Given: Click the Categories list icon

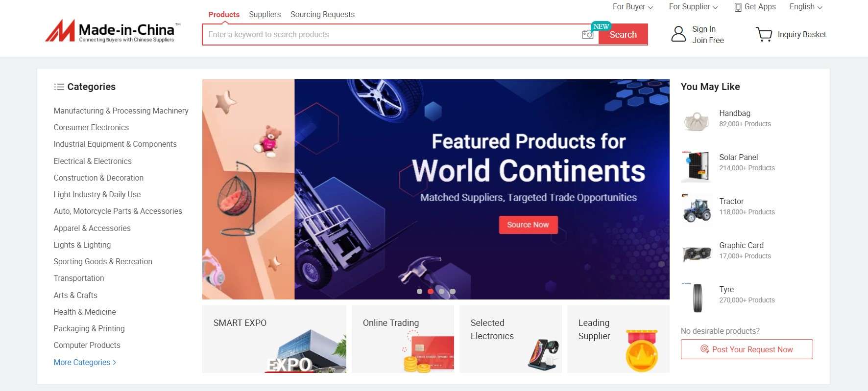Looking at the screenshot, I should 59,87.
